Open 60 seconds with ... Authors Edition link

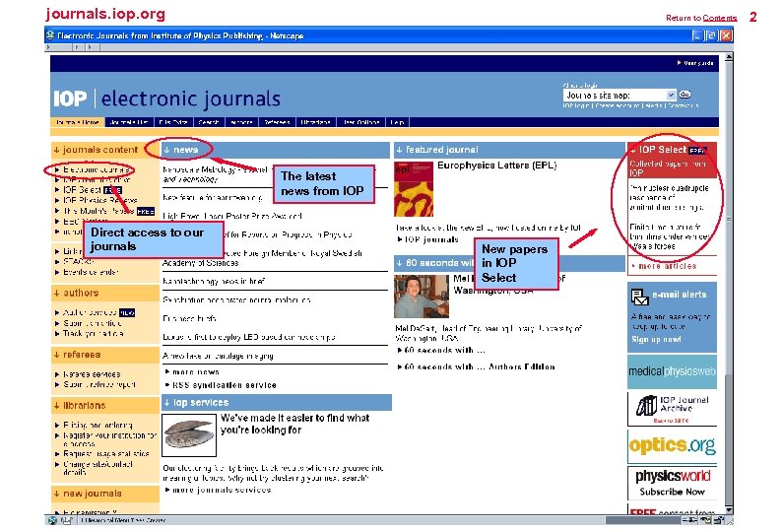(x=480, y=366)
